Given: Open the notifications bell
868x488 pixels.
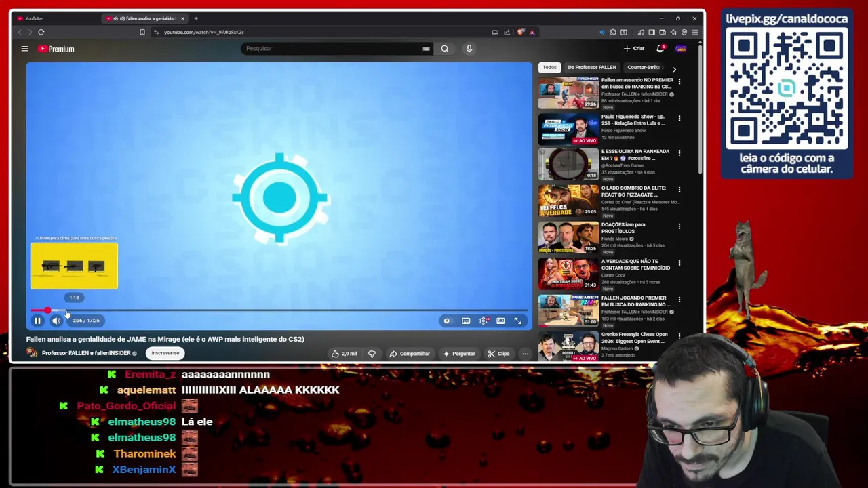Looking at the screenshot, I should click(660, 49).
